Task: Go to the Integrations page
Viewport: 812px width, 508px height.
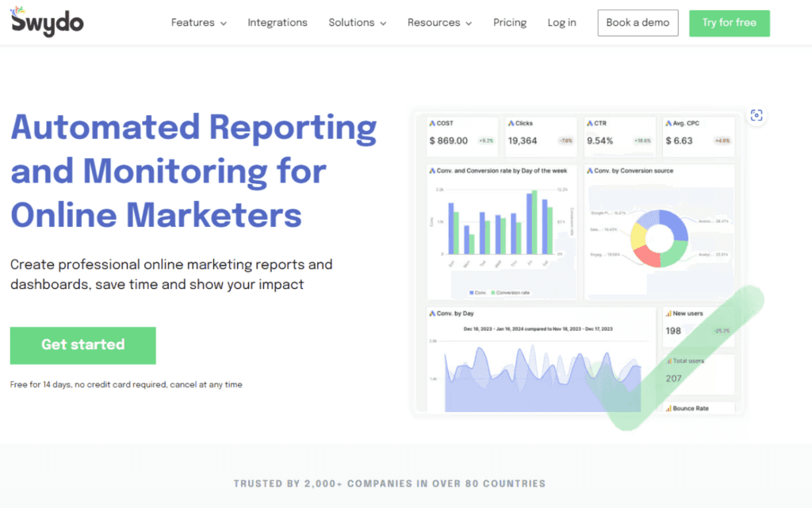Action: point(277,23)
